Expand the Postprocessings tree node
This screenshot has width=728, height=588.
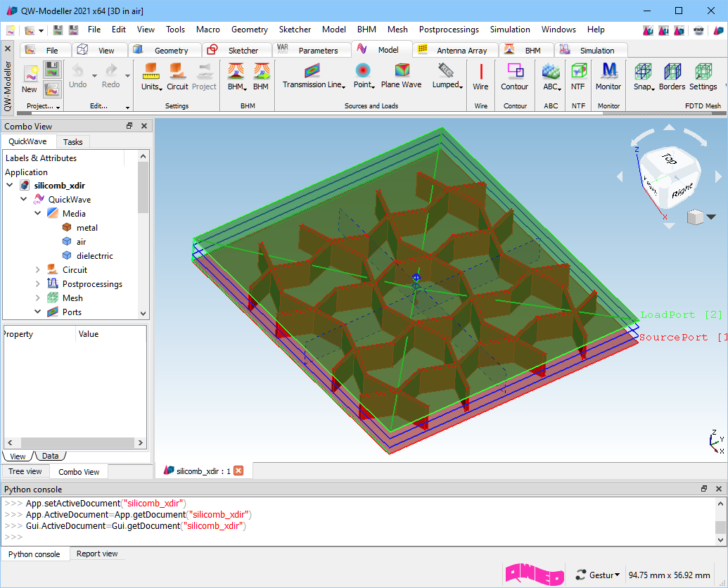38,283
